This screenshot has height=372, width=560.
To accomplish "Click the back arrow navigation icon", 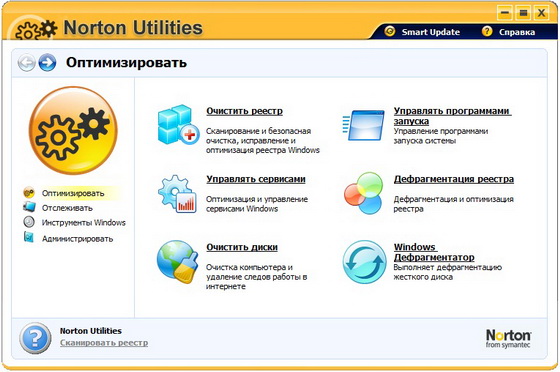I will 26,63.
